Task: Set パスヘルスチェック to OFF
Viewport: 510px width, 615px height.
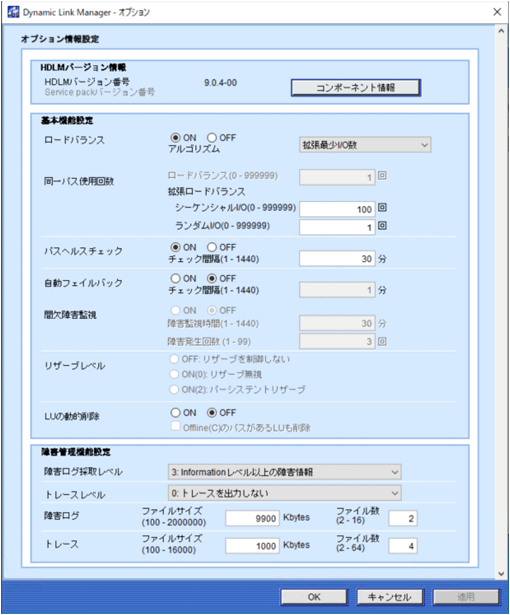Action: [212, 247]
